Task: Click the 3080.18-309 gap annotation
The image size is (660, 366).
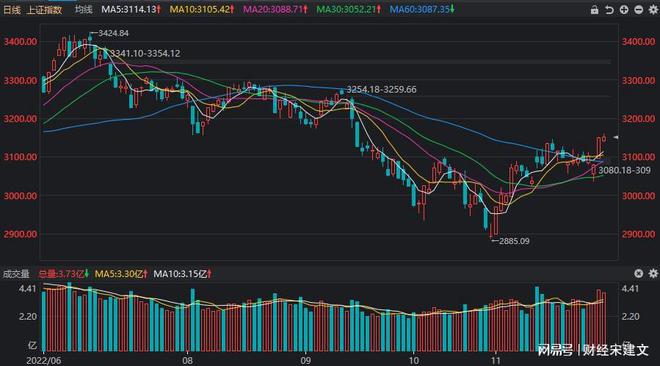Action: coord(625,170)
